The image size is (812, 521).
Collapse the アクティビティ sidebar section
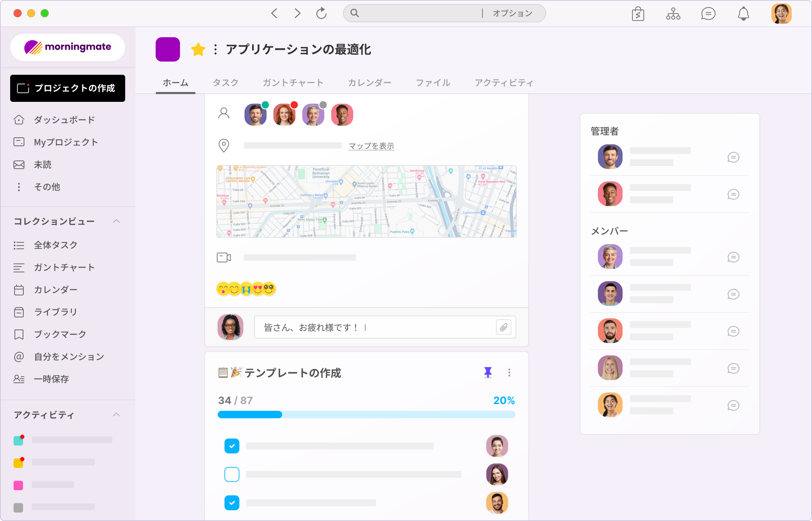pyautogui.click(x=116, y=415)
